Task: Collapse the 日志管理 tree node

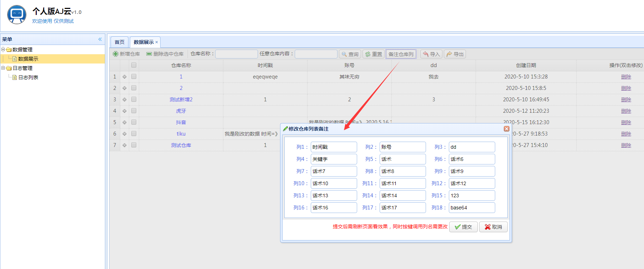Action: point(3,68)
